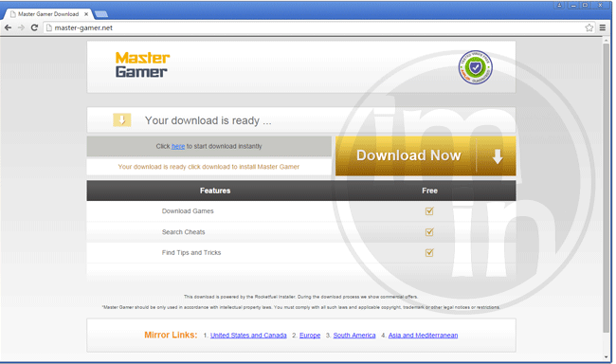The height and width of the screenshot is (364, 616).
Task: Click the virus-free guarantee badge
Action: [x=476, y=67]
